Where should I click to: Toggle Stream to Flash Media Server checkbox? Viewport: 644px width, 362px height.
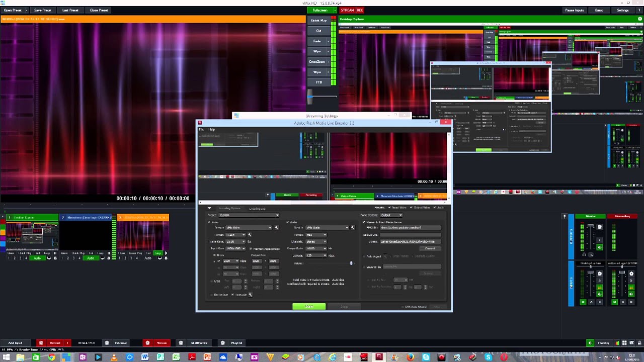point(364,222)
